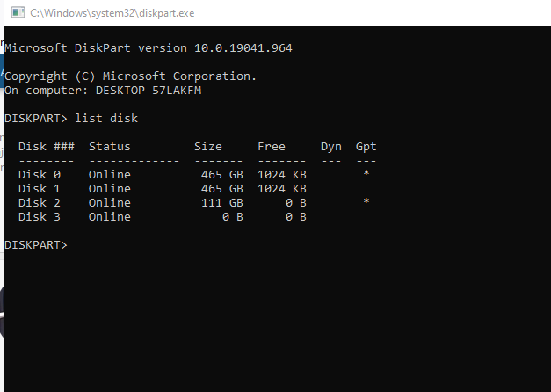Click the Size column header

tap(208, 146)
